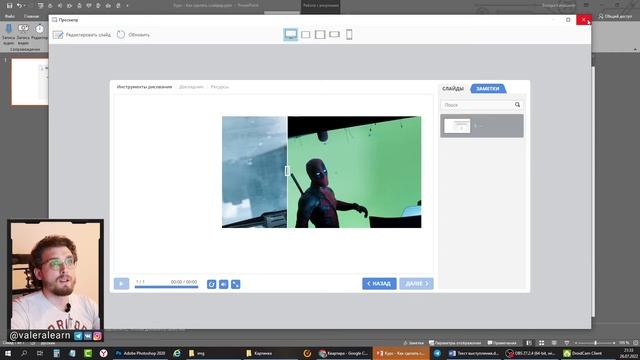Switch to Adobe Photoshop 2020 taskbar item
The height and width of the screenshot is (360, 640).
[x=140, y=353]
